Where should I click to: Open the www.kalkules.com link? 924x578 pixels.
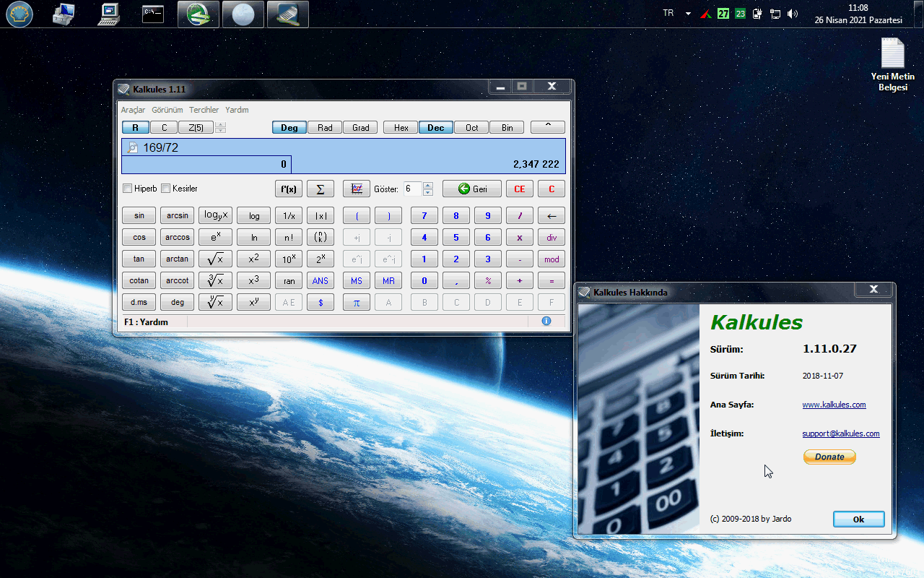click(x=834, y=405)
